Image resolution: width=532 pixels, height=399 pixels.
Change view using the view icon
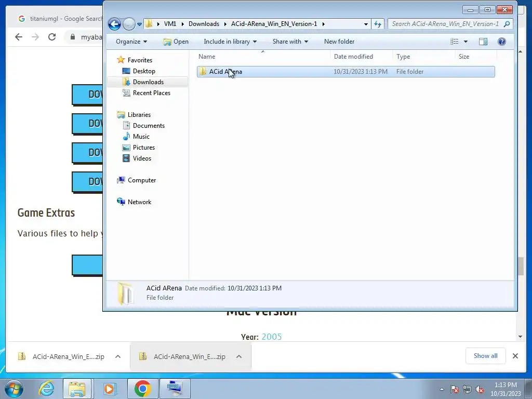[x=454, y=42]
